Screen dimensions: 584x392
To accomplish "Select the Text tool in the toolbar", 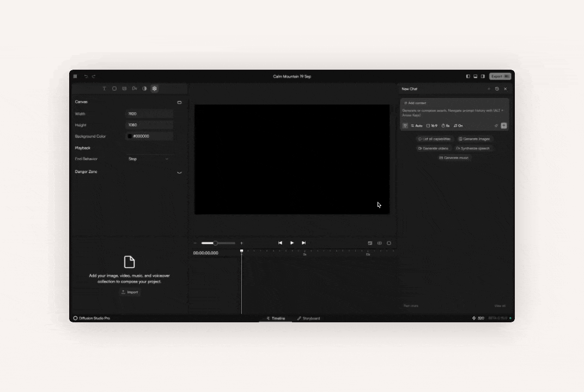I will coord(104,89).
